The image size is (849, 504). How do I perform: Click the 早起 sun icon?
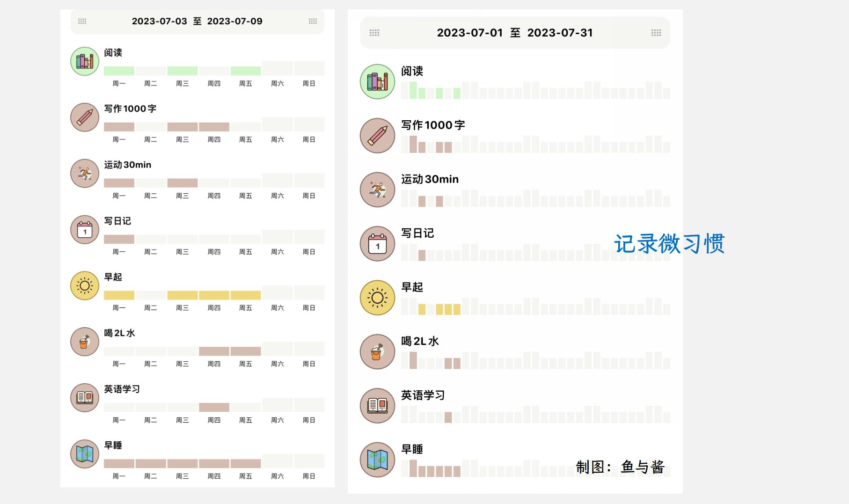pyautogui.click(x=84, y=285)
